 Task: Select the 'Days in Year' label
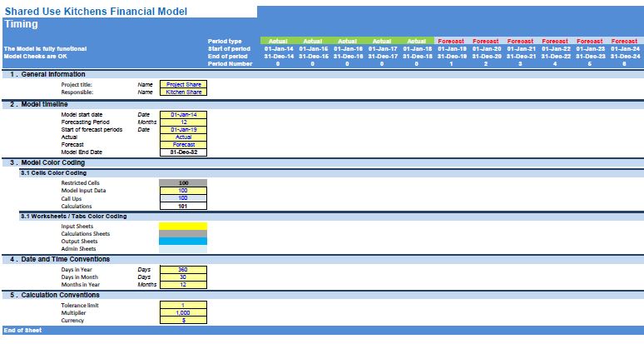pos(77,270)
